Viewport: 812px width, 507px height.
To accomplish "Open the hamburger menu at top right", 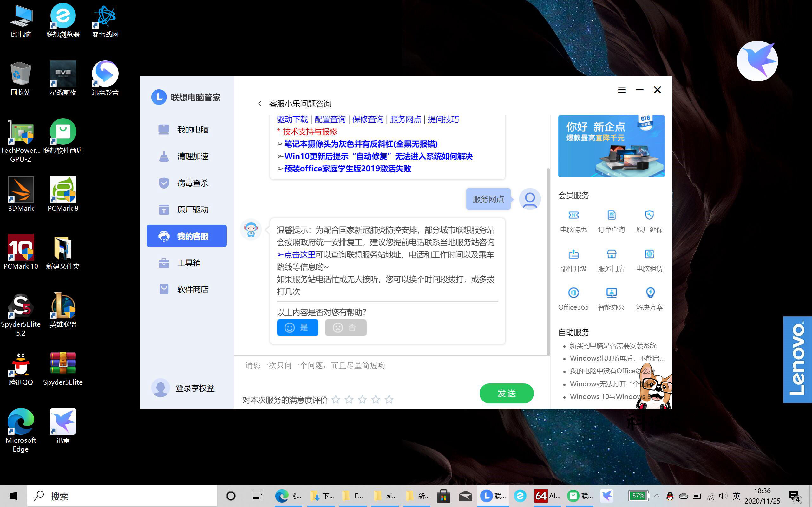I will click(621, 90).
